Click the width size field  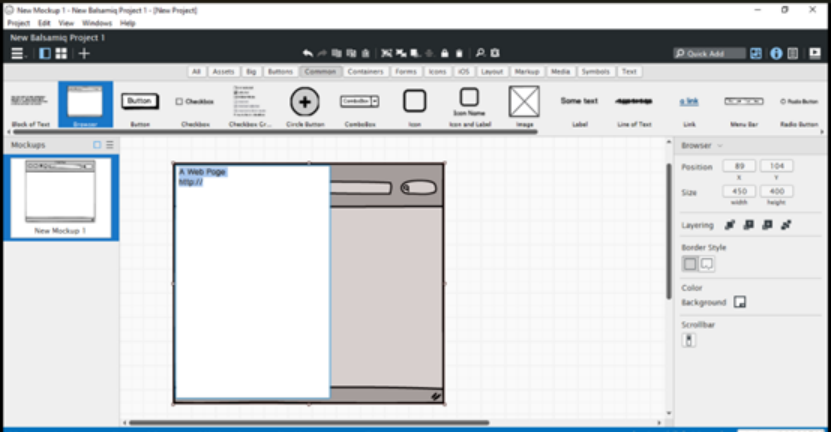pos(739,191)
